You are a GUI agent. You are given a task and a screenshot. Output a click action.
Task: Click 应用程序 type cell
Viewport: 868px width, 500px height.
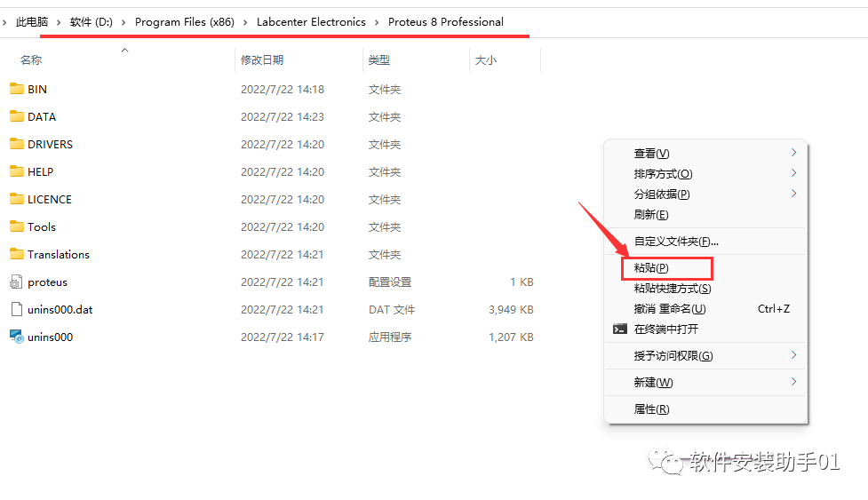pos(390,337)
